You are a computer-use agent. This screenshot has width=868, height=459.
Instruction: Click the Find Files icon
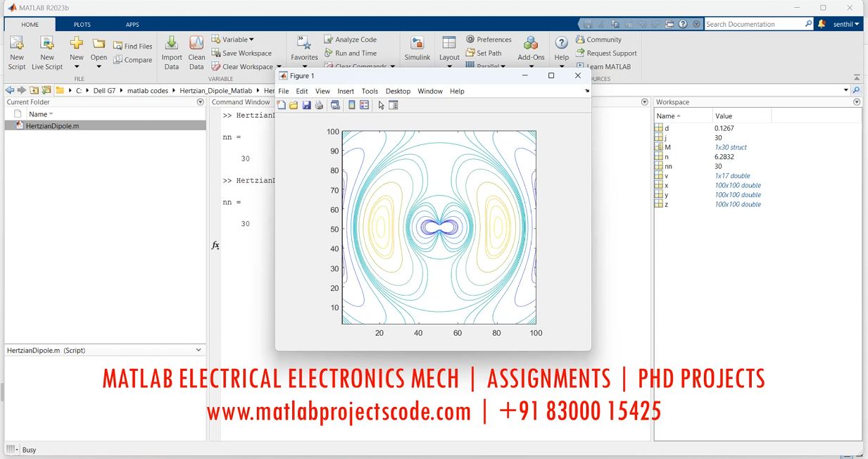tap(133, 46)
